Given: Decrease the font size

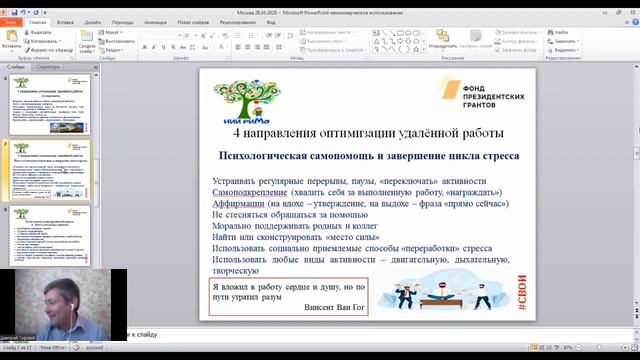Looking at the screenshot, I should click(x=212, y=36).
